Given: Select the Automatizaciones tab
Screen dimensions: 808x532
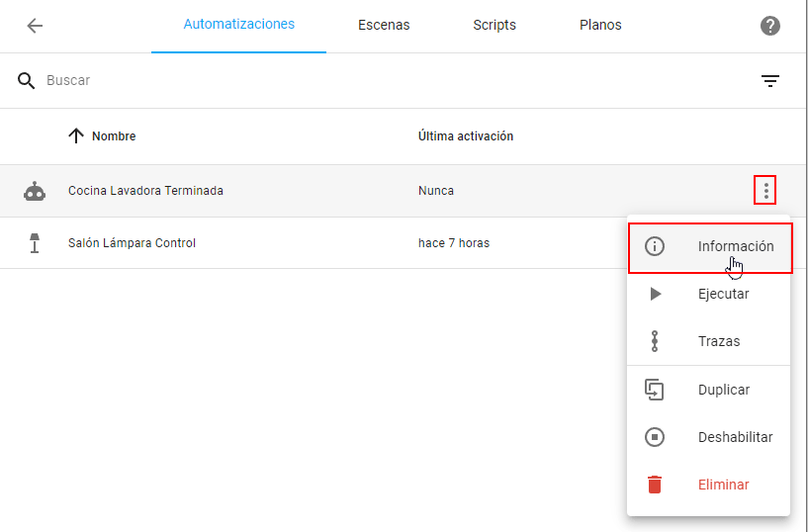Looking at the screenshot, I should 238,25.
